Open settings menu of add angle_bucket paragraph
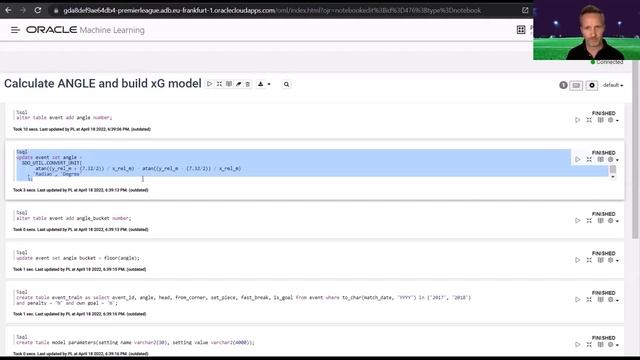This screenshot has height=360, width=640. tap(613, 221)
